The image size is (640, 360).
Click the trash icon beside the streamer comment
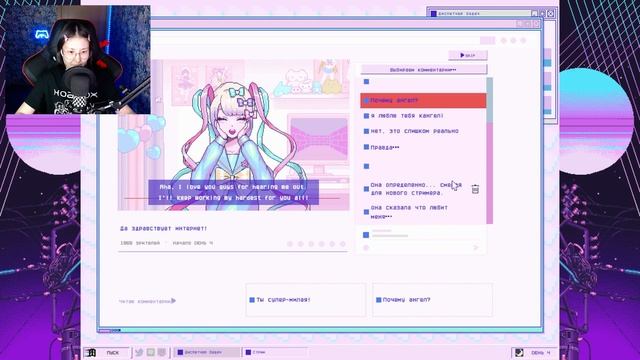[x=475, y=189]
